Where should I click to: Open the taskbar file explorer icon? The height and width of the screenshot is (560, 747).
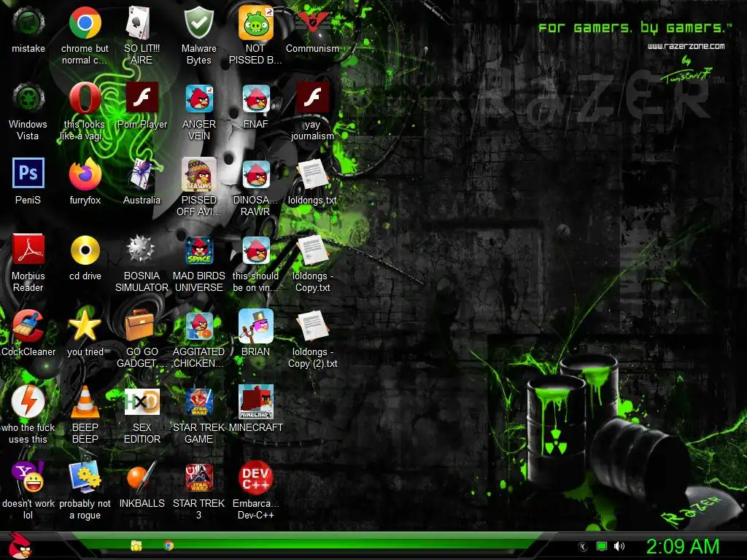pyautogui.click(x=136, y=545)
